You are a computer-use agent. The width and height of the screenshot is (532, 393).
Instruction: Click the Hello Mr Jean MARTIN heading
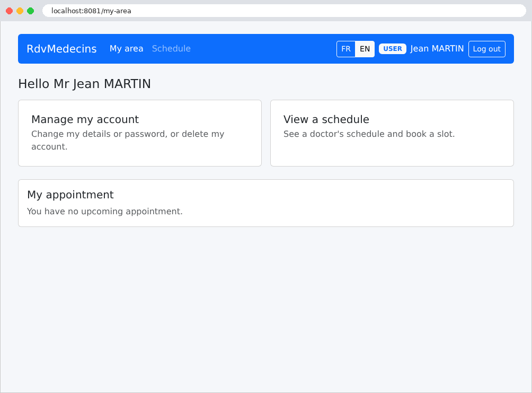point(84,84)
